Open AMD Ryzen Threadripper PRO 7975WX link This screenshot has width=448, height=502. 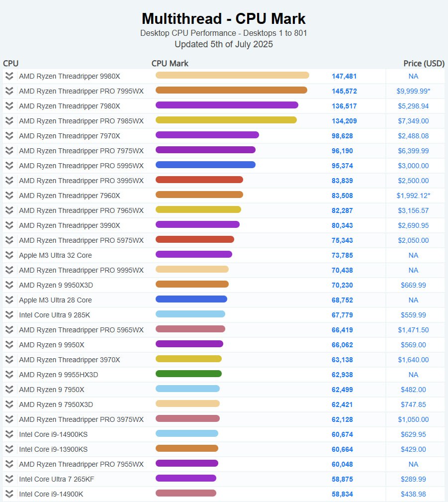[81, 151]
